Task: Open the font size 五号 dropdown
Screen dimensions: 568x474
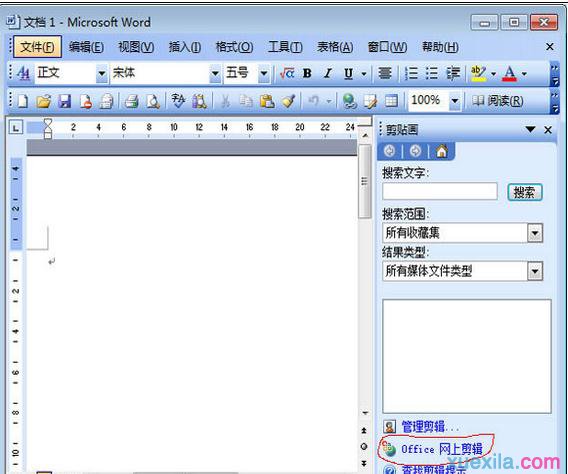Action: 264,74
